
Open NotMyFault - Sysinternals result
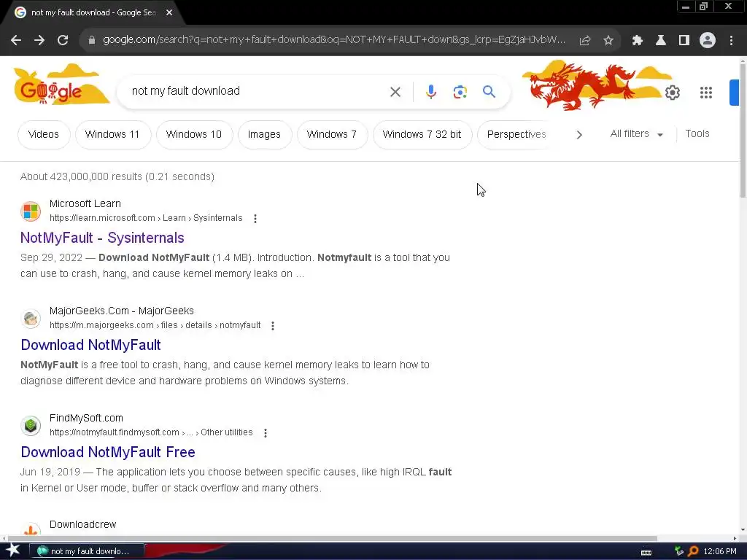[x=102, y=238]
